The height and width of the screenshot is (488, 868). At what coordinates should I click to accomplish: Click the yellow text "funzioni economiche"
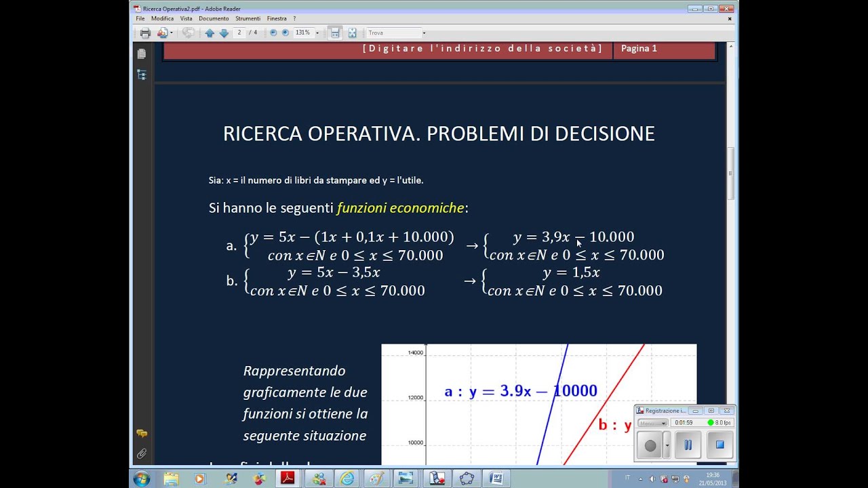[x=400, y=207]
